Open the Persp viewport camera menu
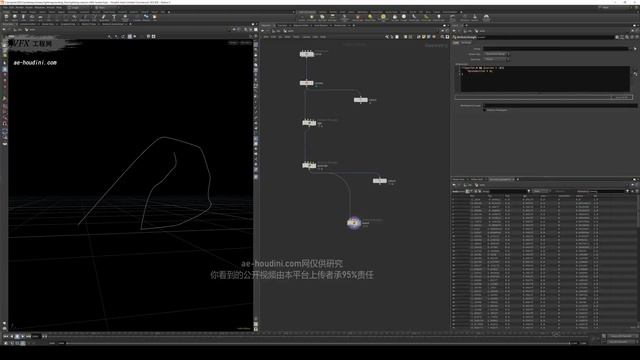The height and width of the screenshot is (360, 640). [233, 42]
